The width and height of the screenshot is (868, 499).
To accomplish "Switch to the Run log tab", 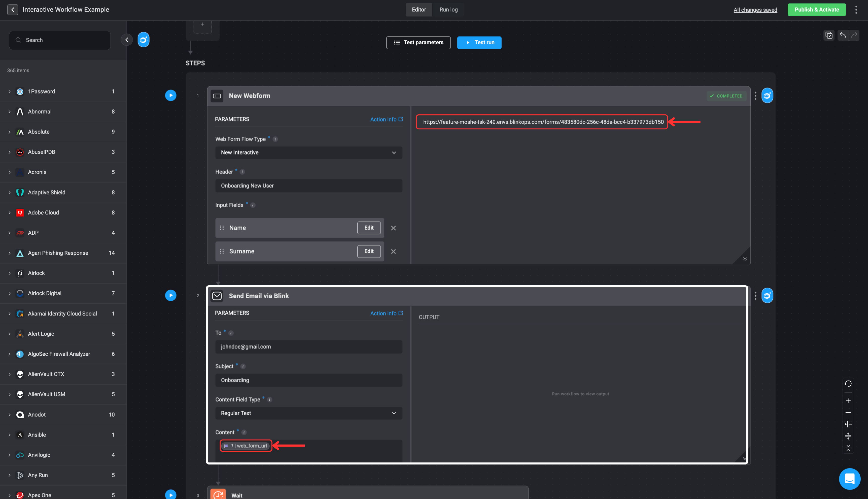I will (448, 10).
